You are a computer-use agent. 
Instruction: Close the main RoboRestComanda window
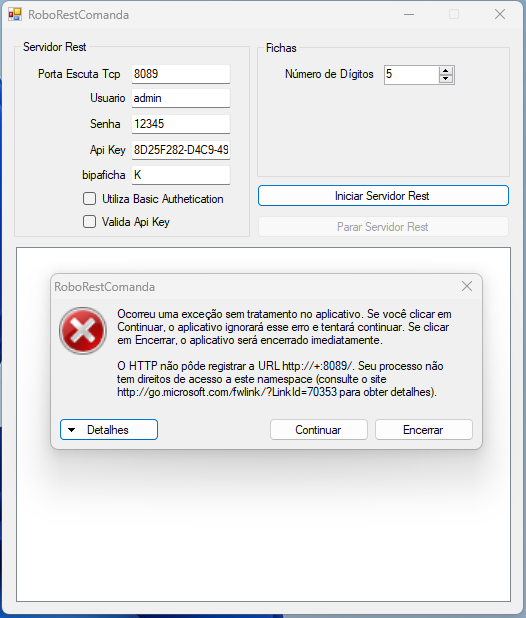tap(500, 15)
